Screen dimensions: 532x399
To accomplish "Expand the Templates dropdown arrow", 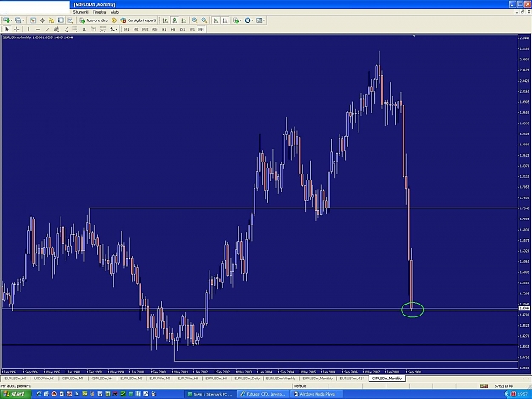I will 264,20.
